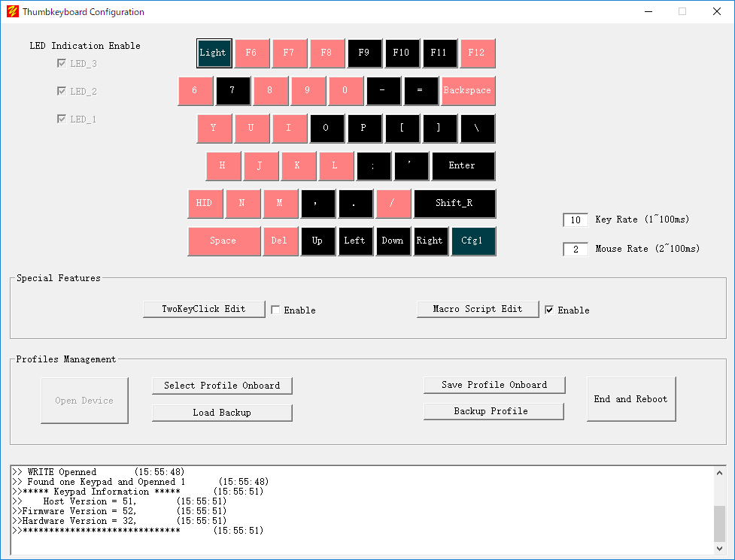The image size is (735, 560).
Task: Click the Cfg1 key
Action: tap(473, 241)
